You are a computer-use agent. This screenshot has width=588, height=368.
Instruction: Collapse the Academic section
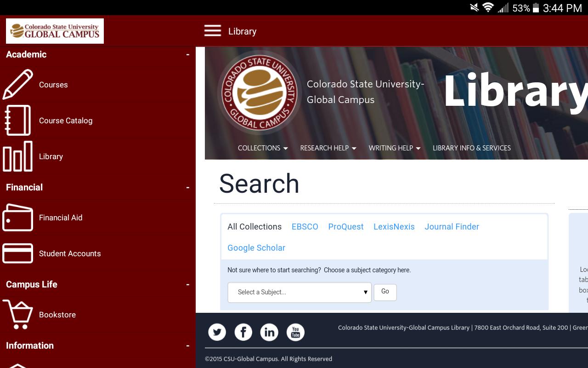[187, 55]
